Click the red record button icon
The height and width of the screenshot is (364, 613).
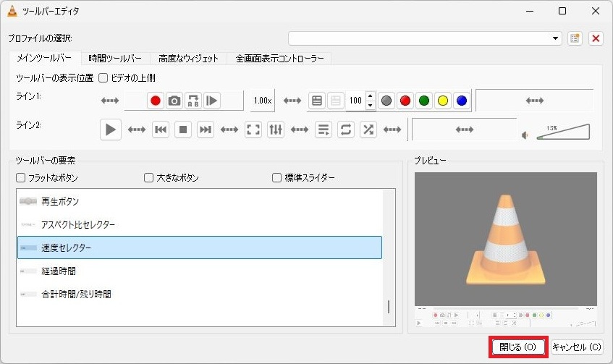tap(155, 101)
